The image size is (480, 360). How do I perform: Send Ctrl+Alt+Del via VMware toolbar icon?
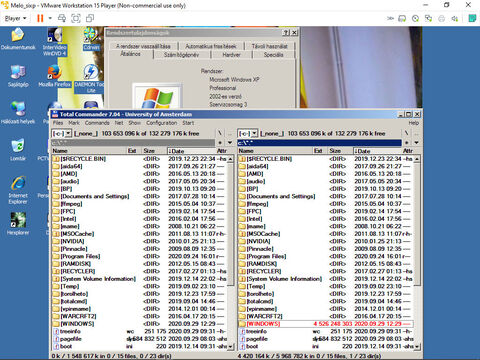(62, 18)
